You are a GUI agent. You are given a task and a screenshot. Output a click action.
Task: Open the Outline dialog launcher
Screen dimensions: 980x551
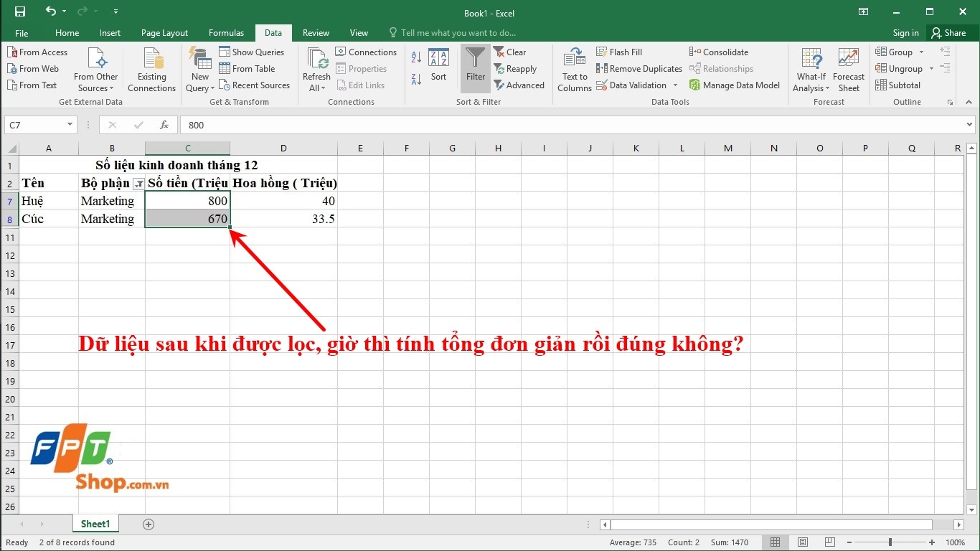coord(950,103)
